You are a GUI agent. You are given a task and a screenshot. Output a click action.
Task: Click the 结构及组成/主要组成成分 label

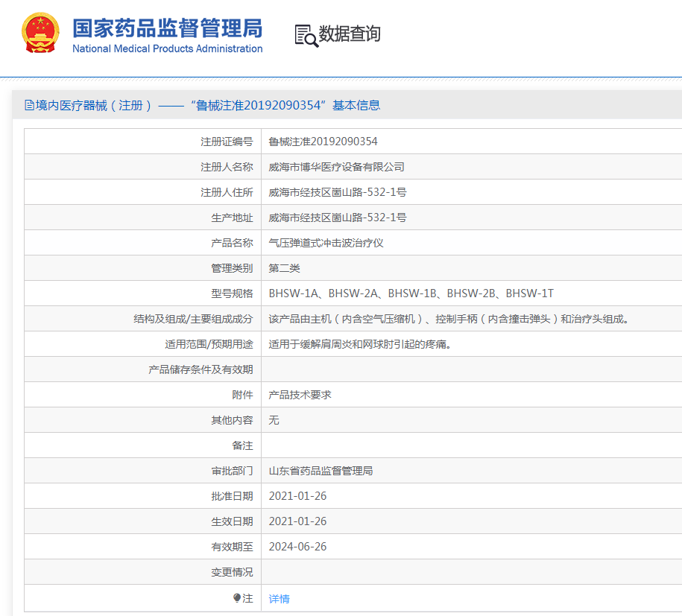(193, 319)
